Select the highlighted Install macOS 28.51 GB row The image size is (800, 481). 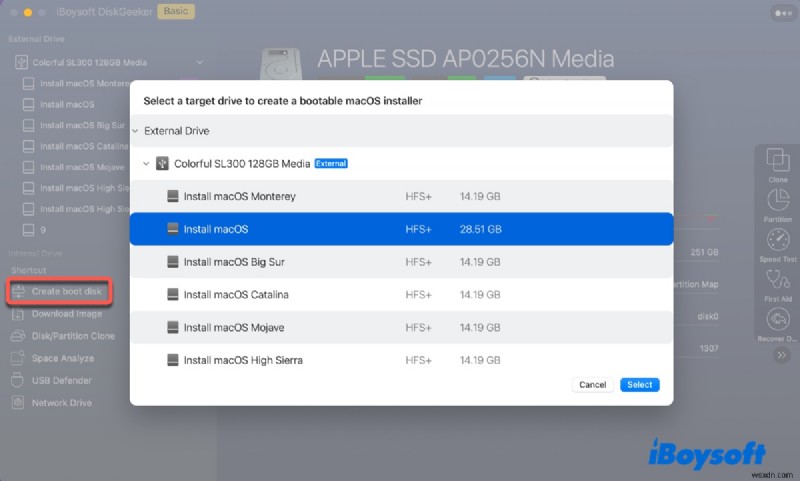(x=402, y=229)
